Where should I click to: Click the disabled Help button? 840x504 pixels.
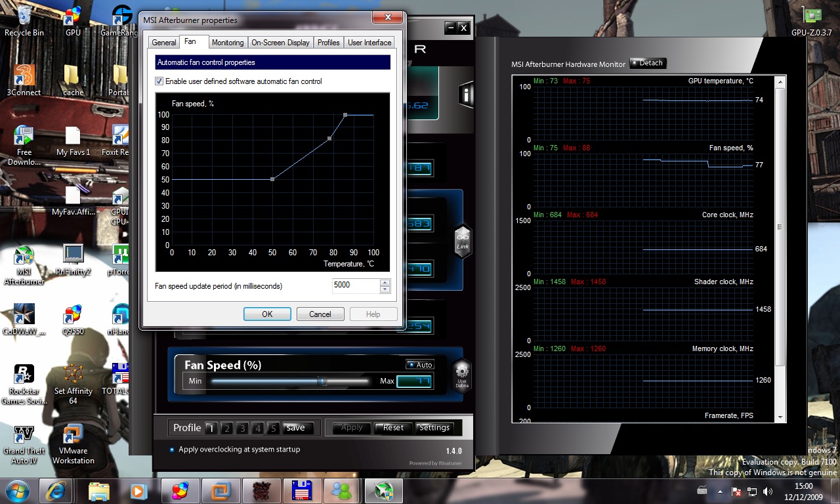(373, 314)
